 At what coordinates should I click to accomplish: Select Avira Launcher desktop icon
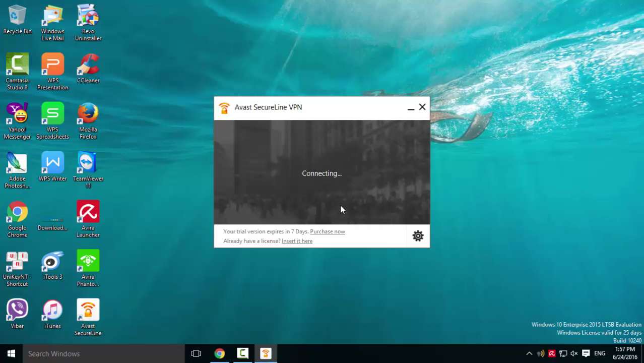88,220
